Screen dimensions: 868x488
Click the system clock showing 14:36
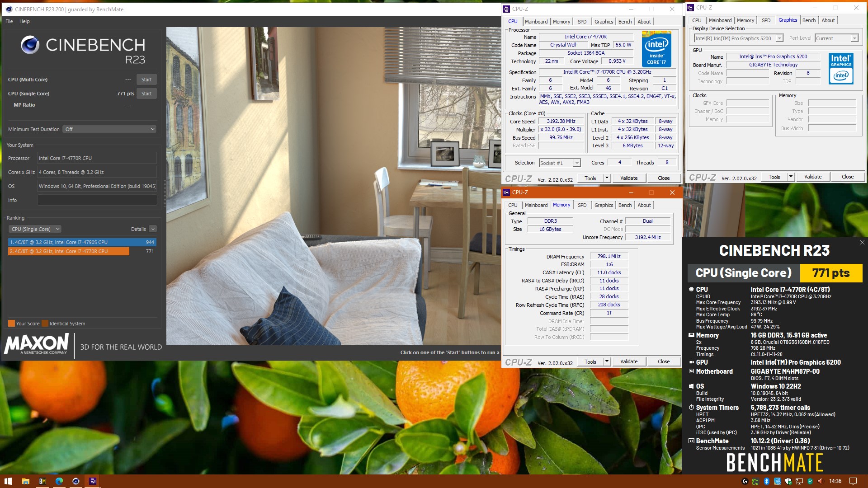[x=835, y=481]
